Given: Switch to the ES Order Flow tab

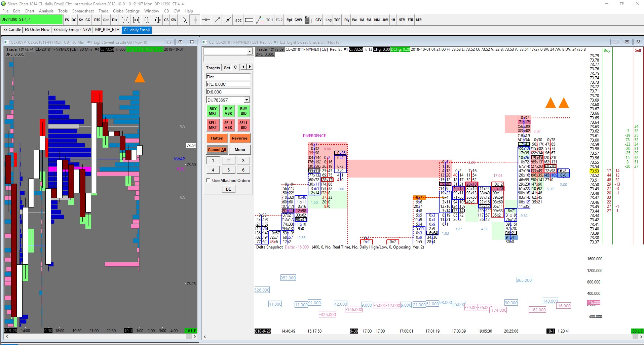Looking at the screenshot, I should pyautogui.click(x=37, y=30).
